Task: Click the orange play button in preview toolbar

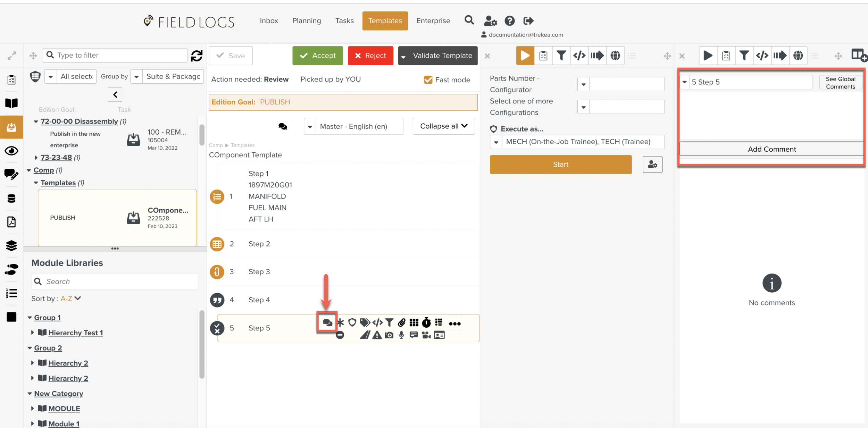Action: coord(525,56)
